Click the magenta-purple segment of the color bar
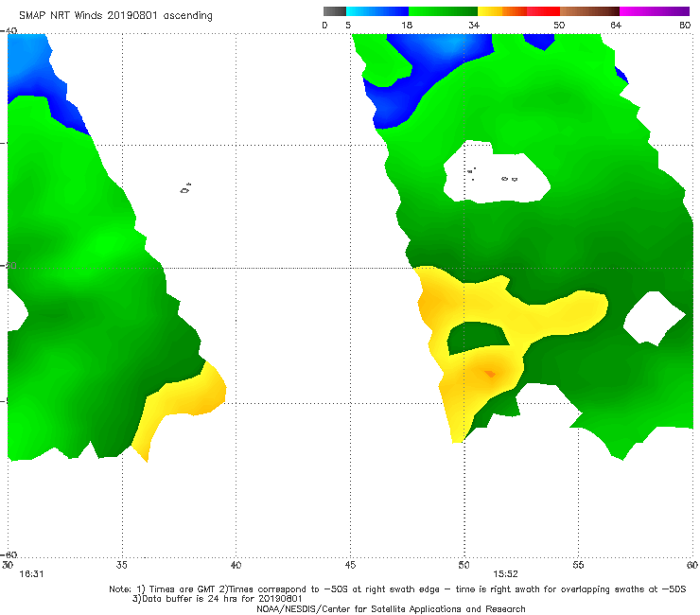The image size is (700, 615). coord(655,11)
